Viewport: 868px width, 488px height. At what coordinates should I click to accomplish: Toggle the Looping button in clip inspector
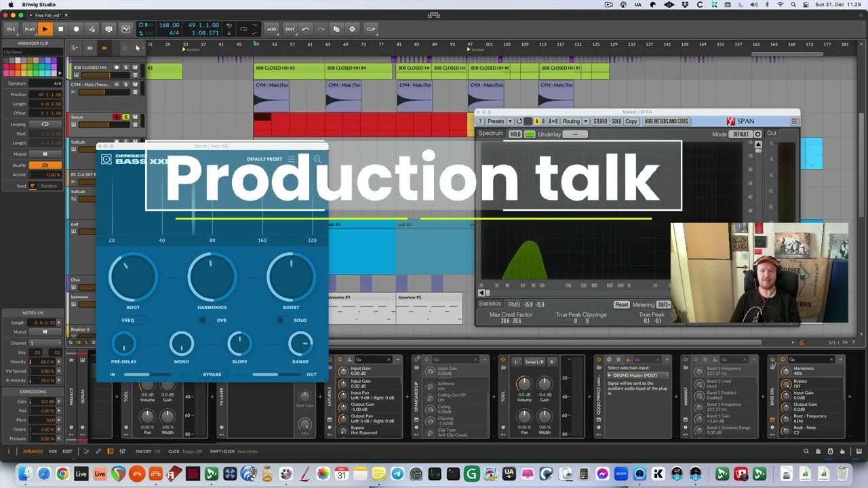coord(45,124)
